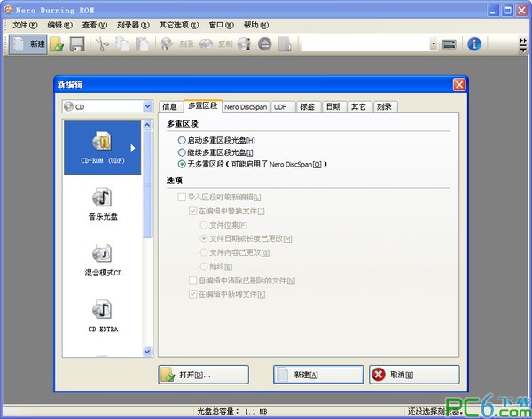Switch to the 多重区段 tab
The width and height of the screenshot is (532, 419).
(203, 105)
